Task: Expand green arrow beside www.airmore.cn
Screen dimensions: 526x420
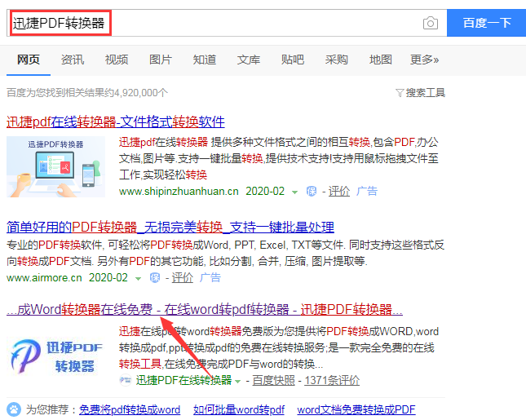Action: click(139, 278)
